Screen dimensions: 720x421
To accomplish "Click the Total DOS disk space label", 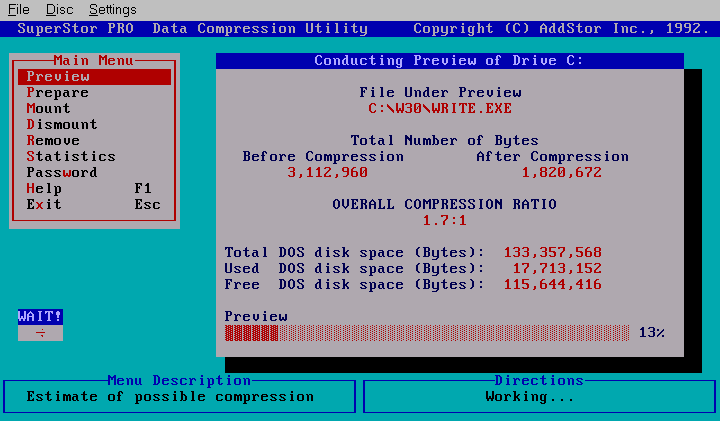I will 354,253.
